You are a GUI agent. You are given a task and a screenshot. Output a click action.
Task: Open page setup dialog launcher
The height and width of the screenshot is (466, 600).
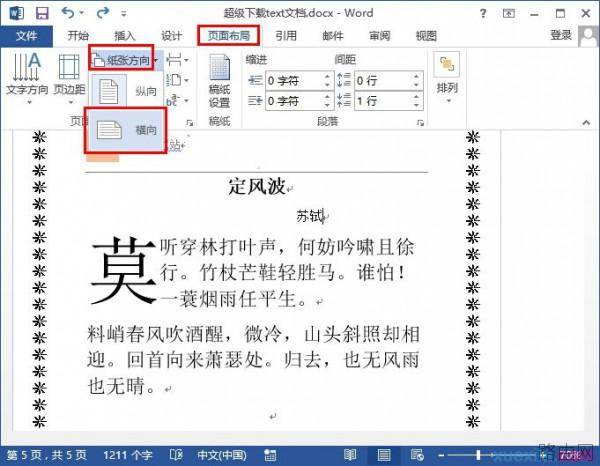(x=189, y=122)
